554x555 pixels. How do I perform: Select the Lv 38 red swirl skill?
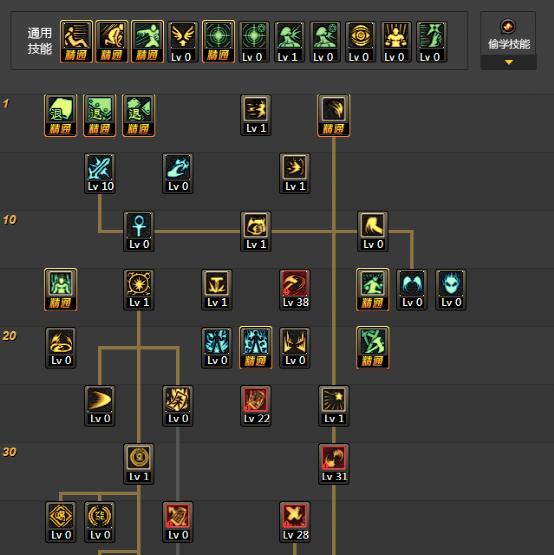tap(295, 290)
